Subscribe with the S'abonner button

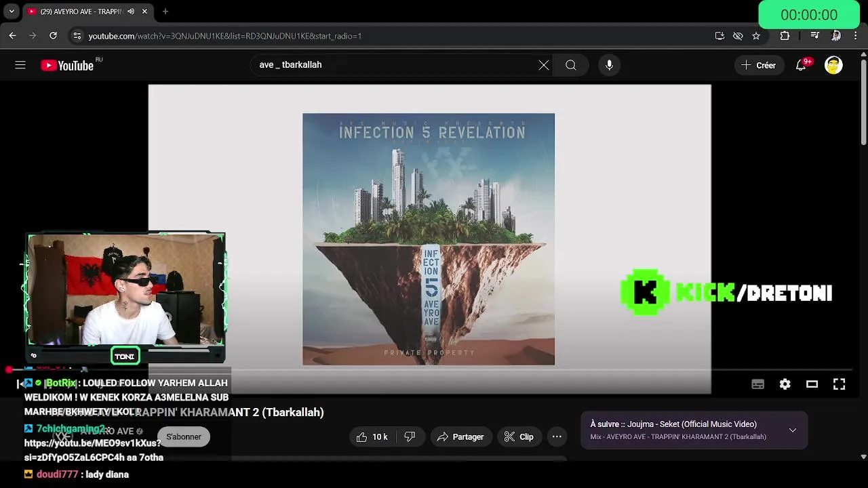(x=184, y=437)
